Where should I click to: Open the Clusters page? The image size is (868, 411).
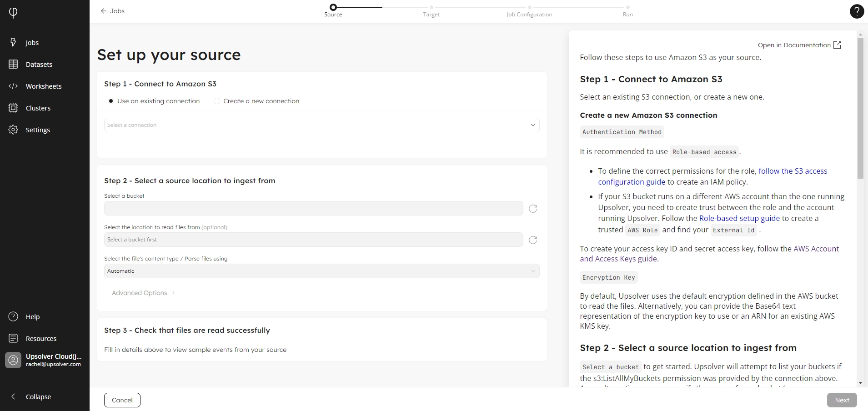coord(38,108)
